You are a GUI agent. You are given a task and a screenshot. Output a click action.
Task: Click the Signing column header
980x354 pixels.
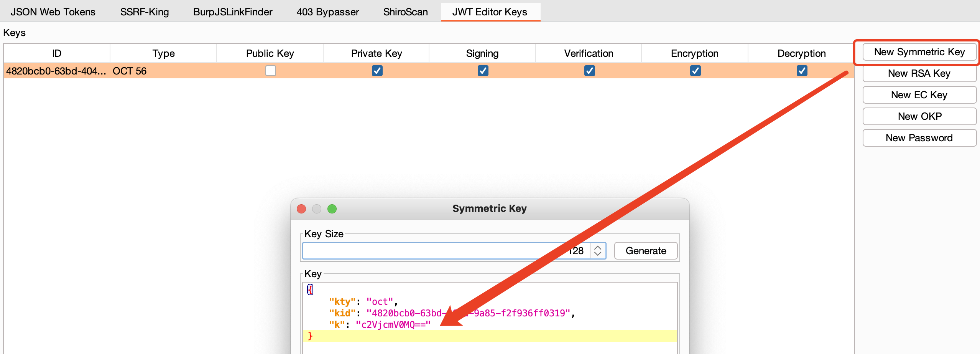[x=482, y=53]
